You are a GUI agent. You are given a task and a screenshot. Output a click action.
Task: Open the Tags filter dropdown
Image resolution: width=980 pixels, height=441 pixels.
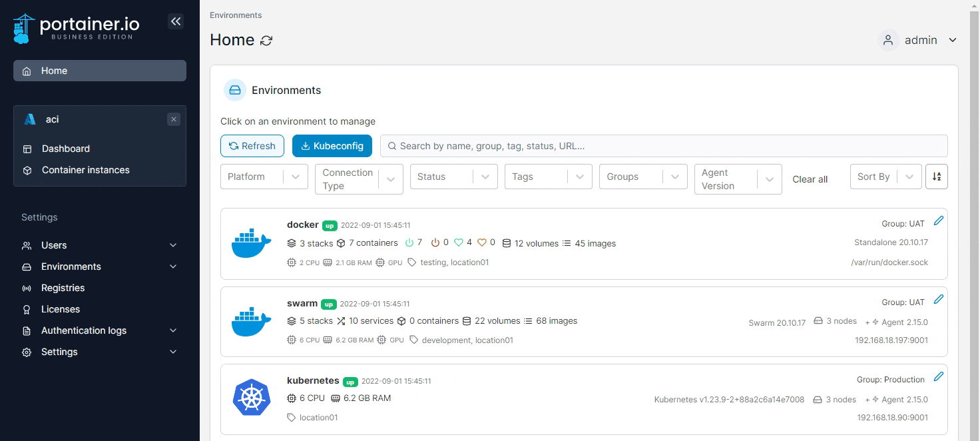click(549, 177)
